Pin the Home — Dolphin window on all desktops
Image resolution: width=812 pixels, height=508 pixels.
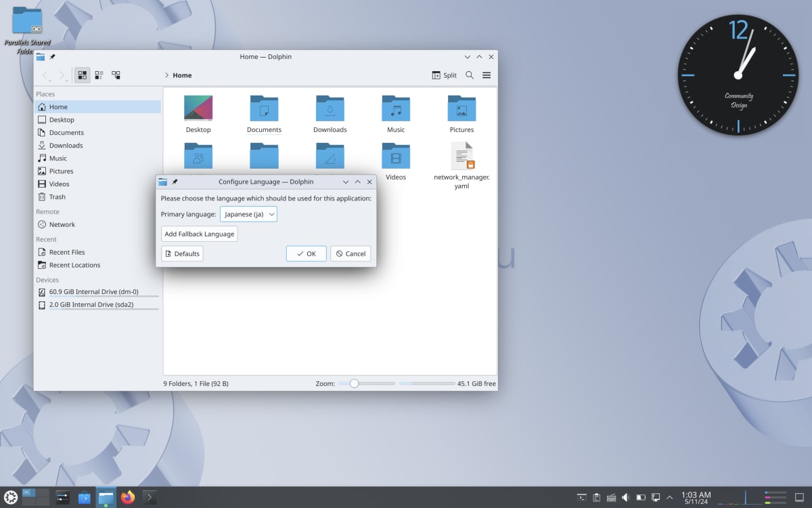tap(53, 57)
